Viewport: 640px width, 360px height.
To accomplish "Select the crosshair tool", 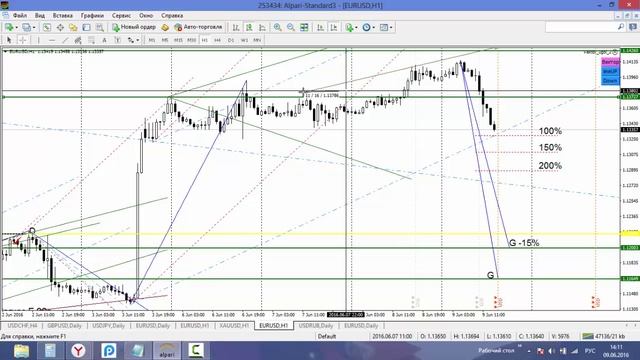I will (x=22, y=40).
